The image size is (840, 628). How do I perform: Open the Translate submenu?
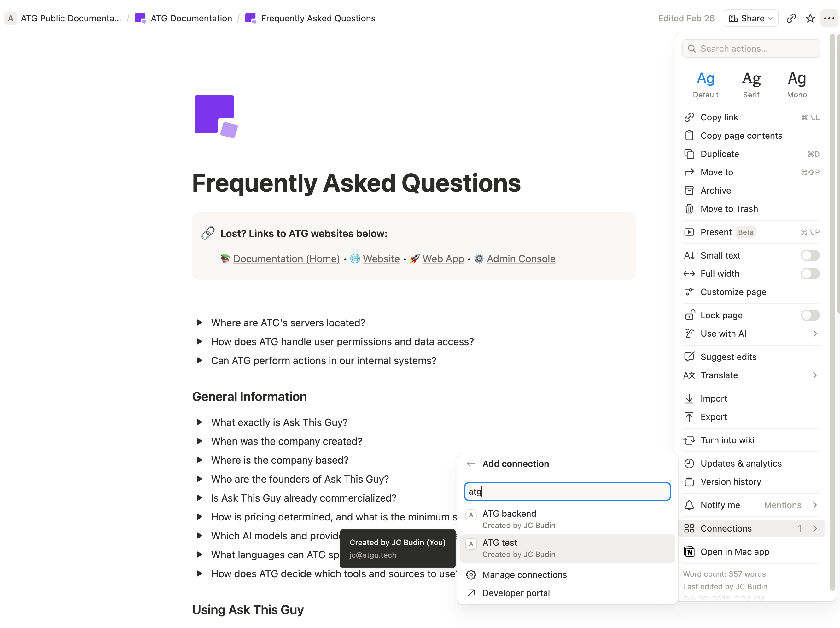click(751, 375)
